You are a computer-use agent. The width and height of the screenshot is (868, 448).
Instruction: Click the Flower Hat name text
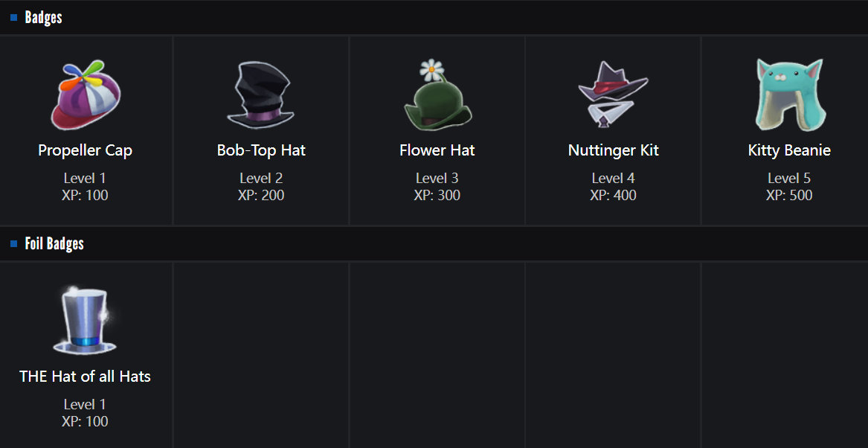[x=437, y=150]
